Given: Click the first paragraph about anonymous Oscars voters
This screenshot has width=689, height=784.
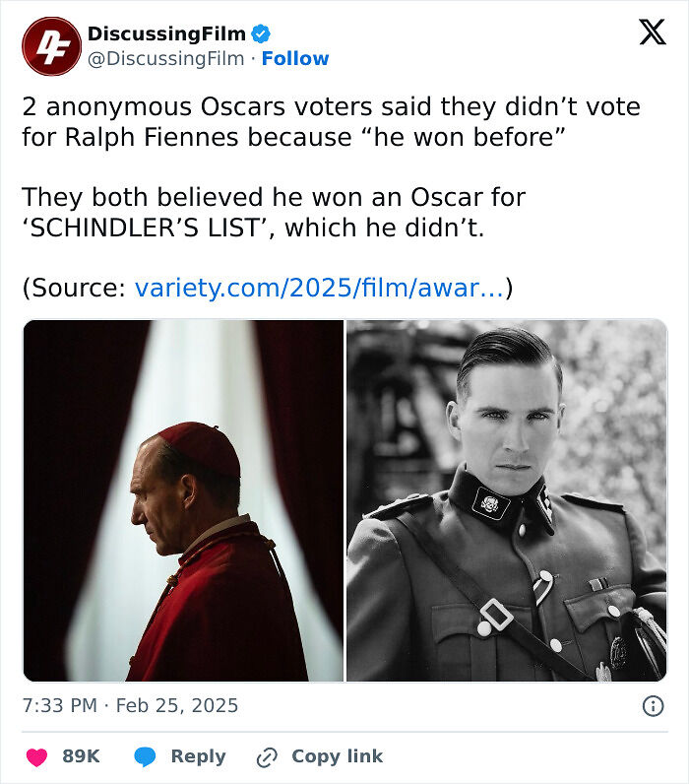Looking at the screenshot, I should [331, 121].
